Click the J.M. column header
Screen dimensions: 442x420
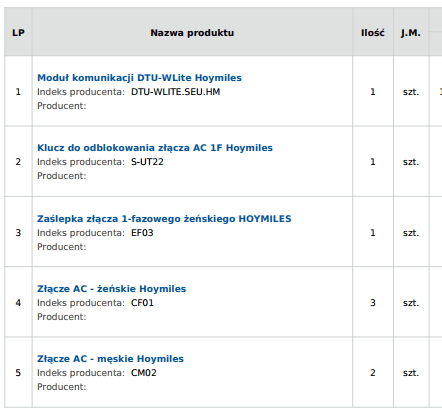411,33
